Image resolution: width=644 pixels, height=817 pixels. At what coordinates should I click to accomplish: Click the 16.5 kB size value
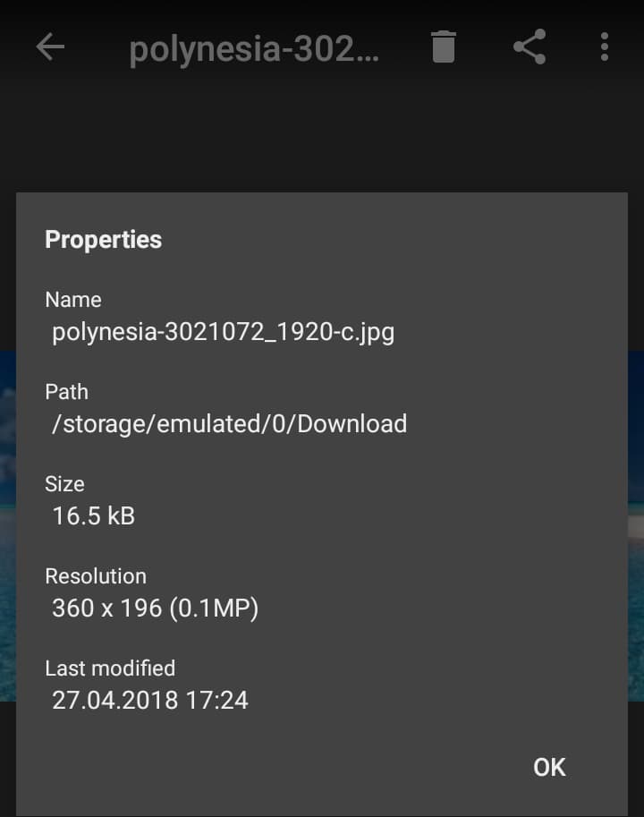tap(94, 515)
